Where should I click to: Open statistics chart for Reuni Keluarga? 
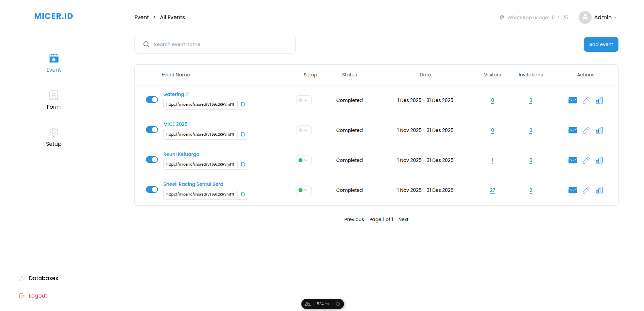tap(599, 160)
